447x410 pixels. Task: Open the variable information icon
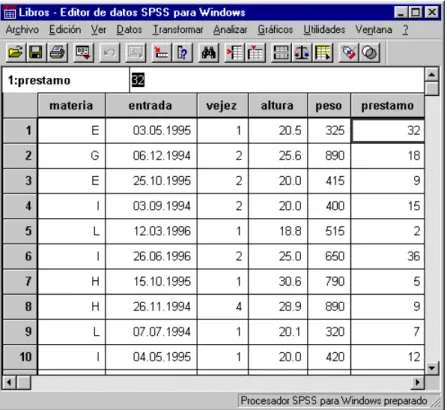pos(182,53)
